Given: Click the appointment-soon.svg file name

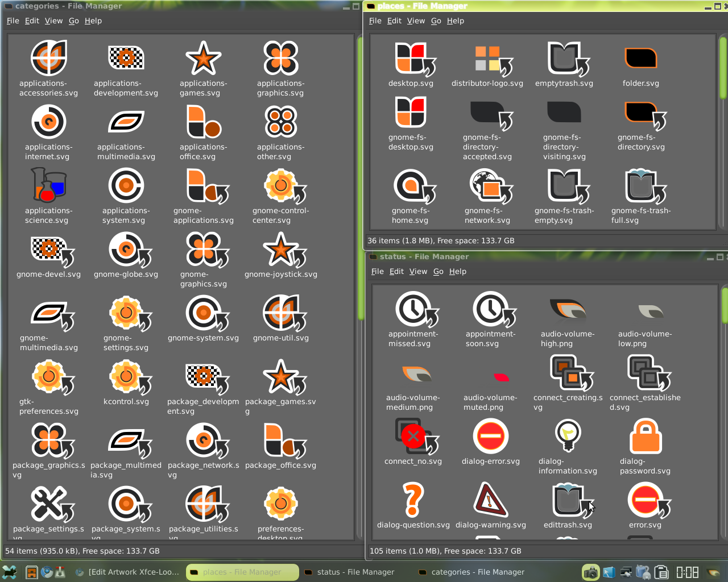Looking at the screenshot, I should [490, 339].
